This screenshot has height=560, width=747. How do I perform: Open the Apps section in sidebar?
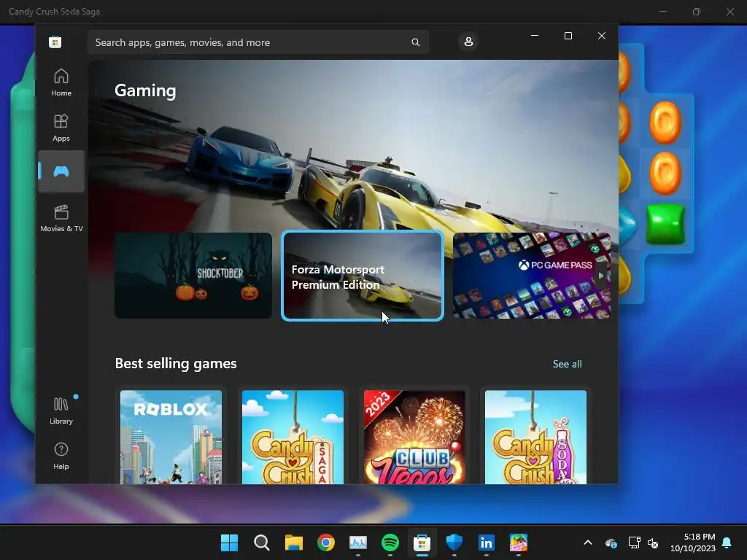[61, 128]
